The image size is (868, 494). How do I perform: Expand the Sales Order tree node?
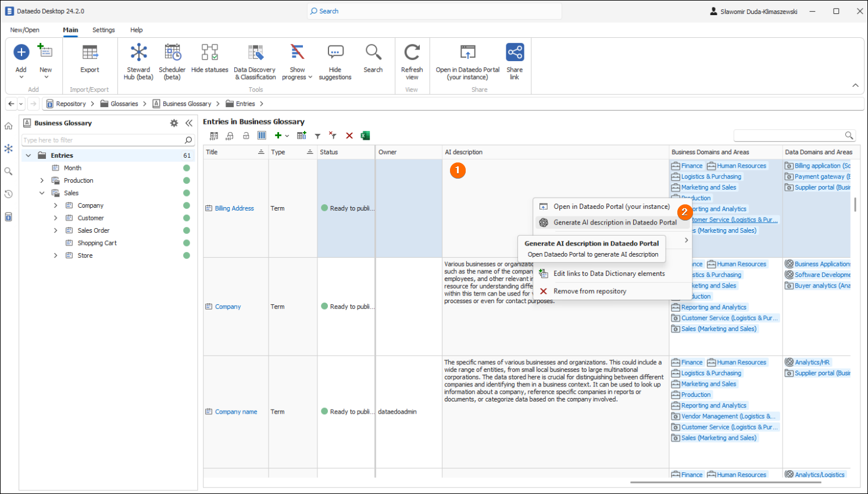click(x=56, y=230)
